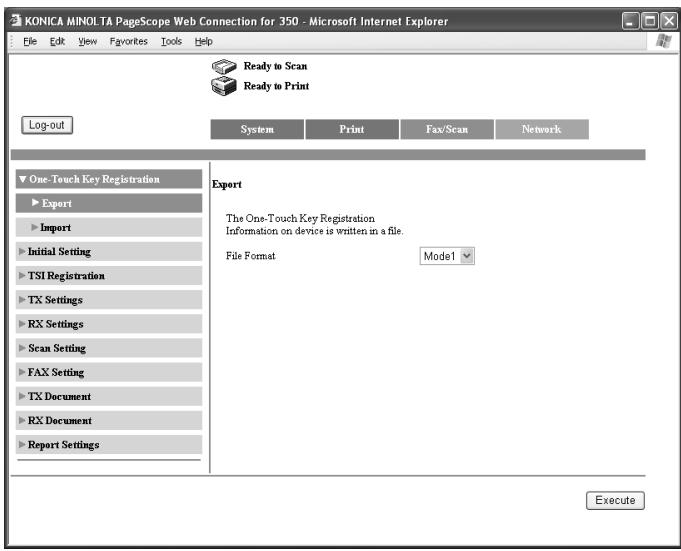Image resolution: width=681 pixels, height=551 pixels.
Task: Expand the TSI Registration section
Action: pos(109,276)
